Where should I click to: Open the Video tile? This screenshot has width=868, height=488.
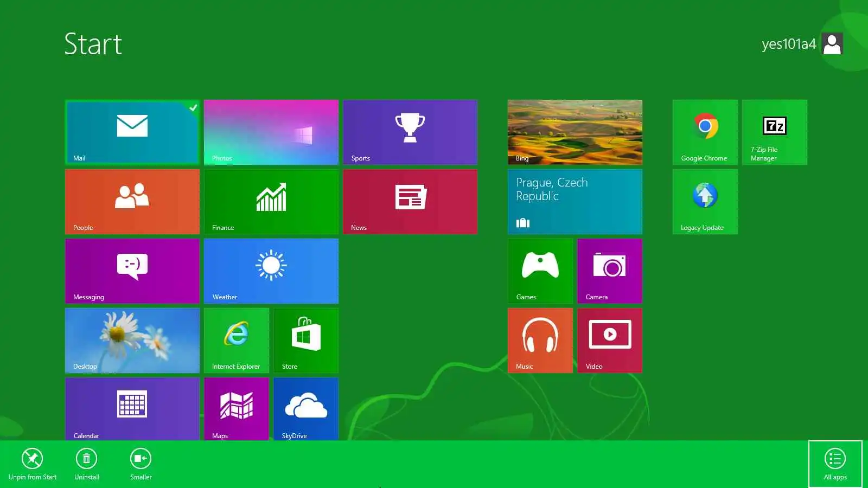click(x=610, y=341)
